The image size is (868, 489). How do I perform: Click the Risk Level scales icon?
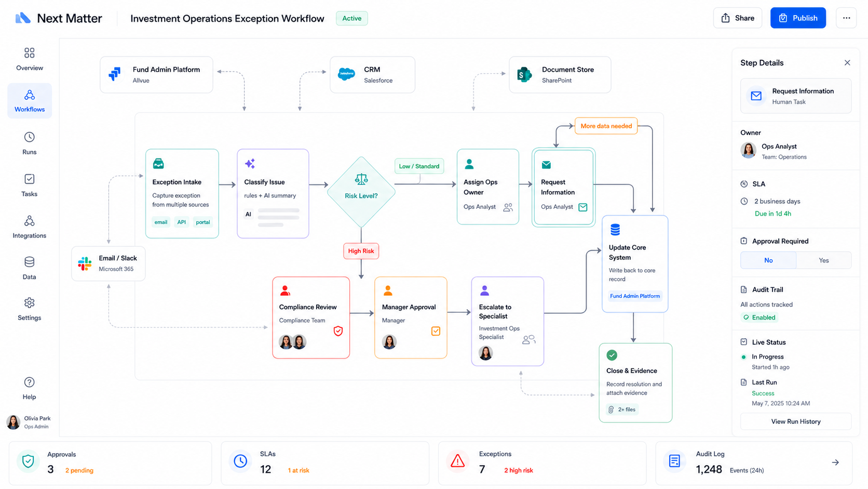(x=361, y=180)
